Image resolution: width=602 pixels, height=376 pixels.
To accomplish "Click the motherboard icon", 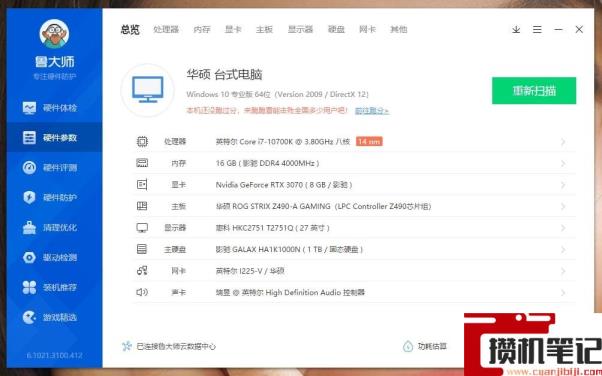I will point(142,206).
